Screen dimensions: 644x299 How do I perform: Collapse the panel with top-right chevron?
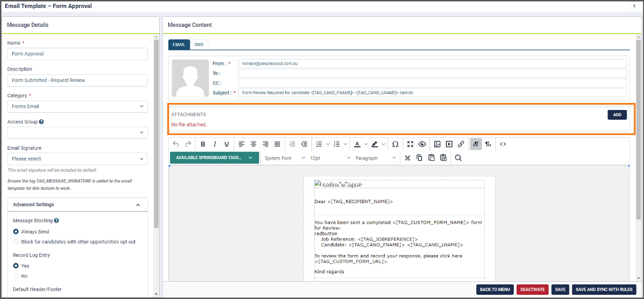634,6
